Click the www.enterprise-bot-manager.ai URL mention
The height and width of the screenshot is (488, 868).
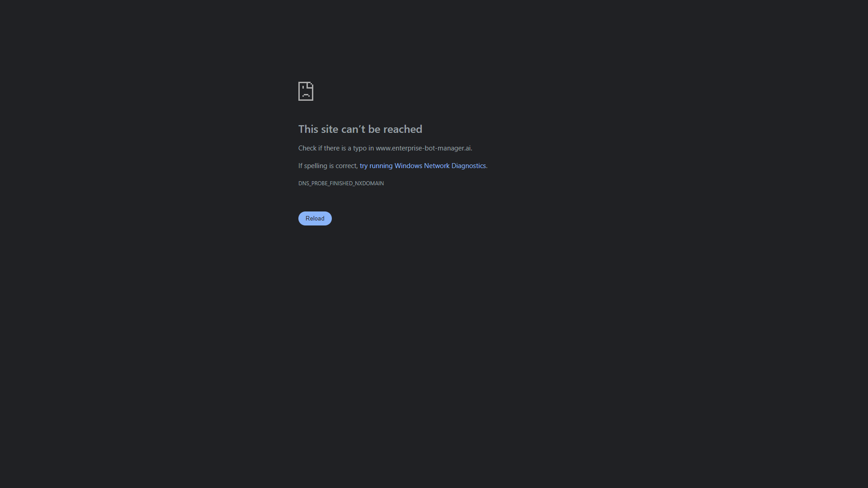coord(423,148)
